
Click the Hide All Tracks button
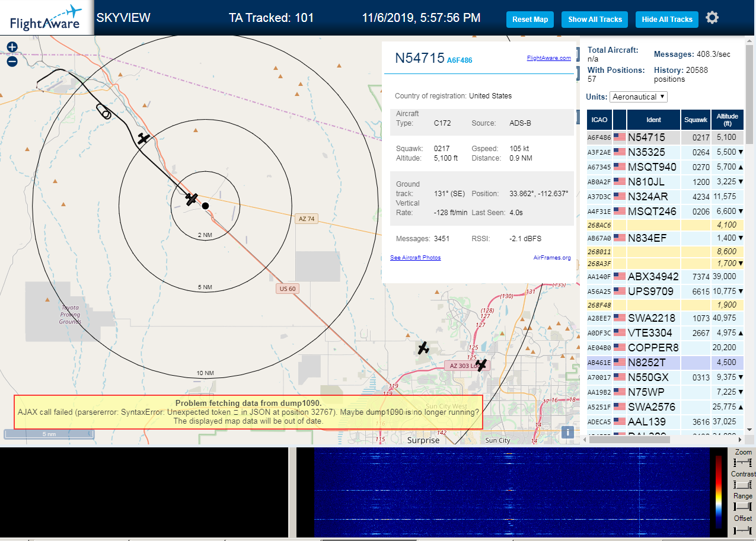click(667, 20)
